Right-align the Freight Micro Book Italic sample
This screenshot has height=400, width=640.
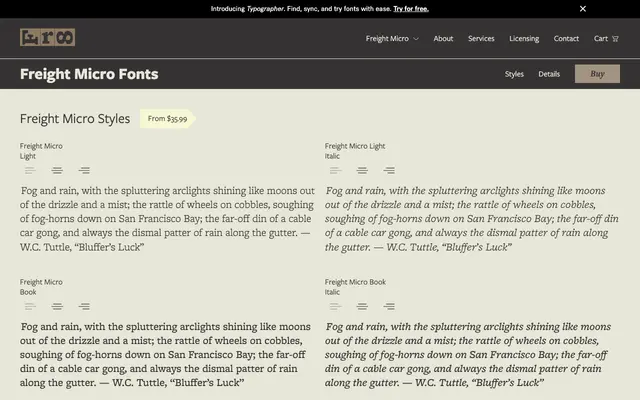tap(389, 307)
